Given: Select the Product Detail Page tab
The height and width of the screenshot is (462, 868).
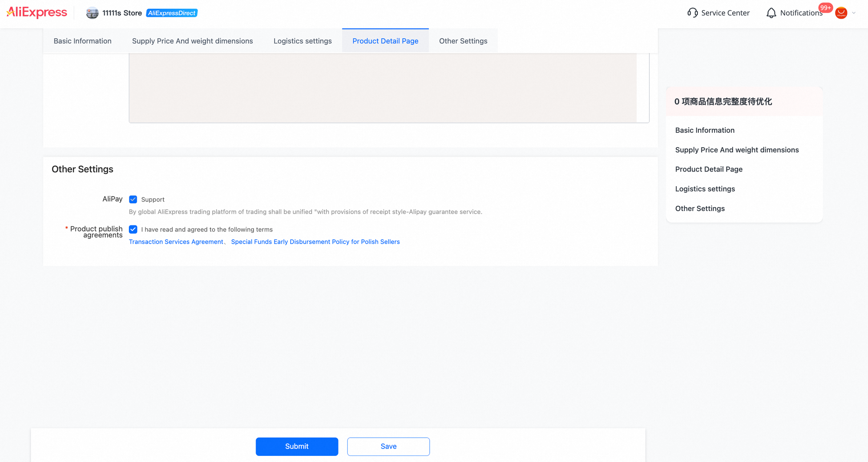Looking at the screenshot, I should click(385, 41).
